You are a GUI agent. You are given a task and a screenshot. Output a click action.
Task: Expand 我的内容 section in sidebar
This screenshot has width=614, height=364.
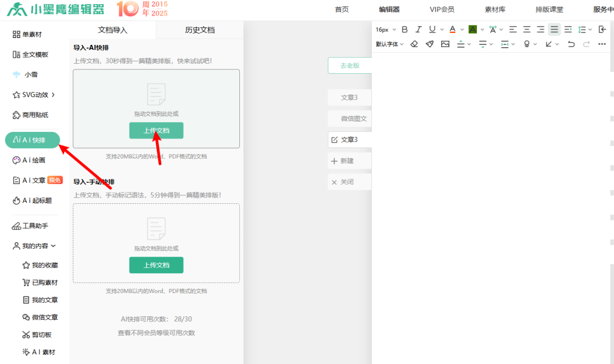coord(34,246)
